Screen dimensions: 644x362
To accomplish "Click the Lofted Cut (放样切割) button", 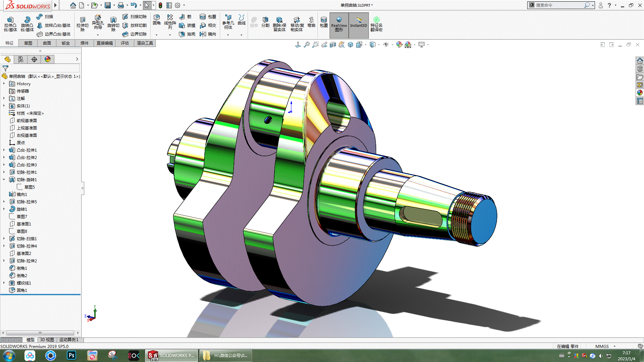I will 135,25.
